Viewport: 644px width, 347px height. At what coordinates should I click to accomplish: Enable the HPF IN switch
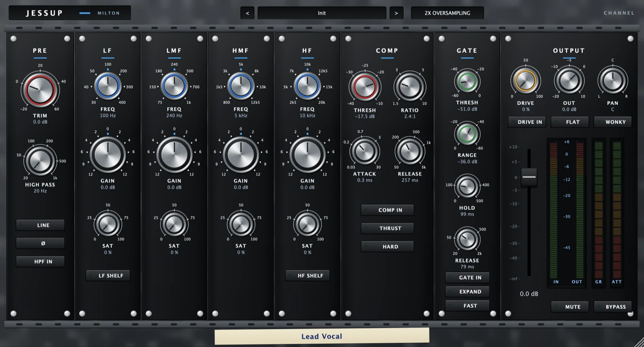[40, 262]
